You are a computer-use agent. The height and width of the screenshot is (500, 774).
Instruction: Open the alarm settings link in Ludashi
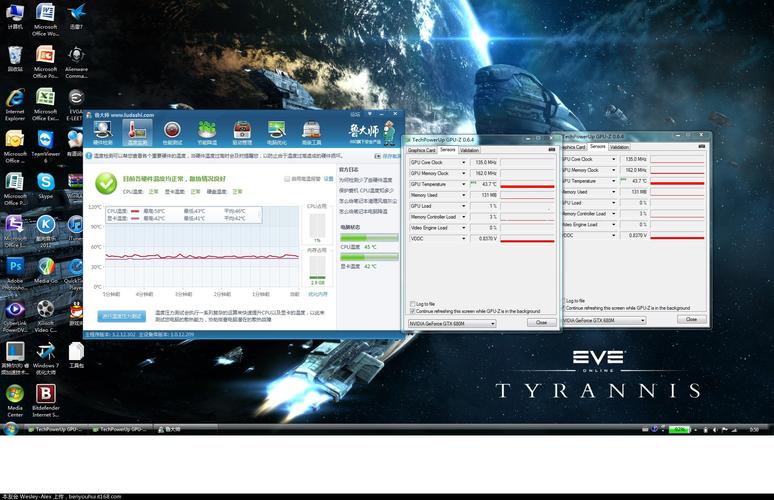[x=328, y=179]
